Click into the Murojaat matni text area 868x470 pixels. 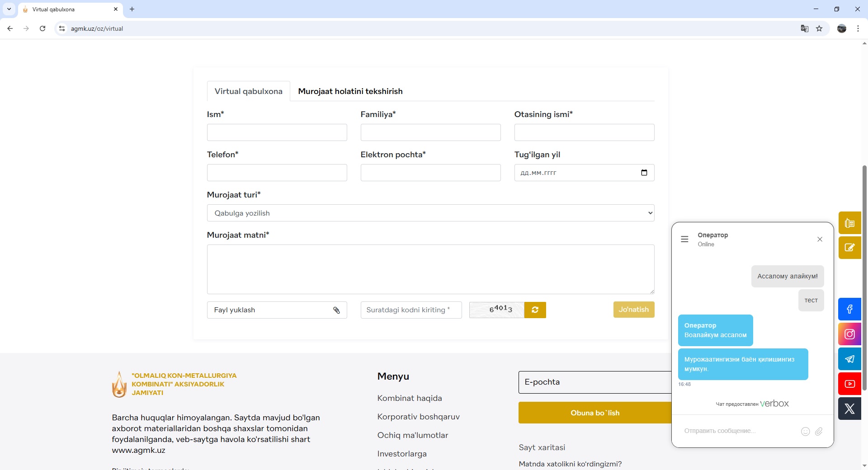(430, 269)
